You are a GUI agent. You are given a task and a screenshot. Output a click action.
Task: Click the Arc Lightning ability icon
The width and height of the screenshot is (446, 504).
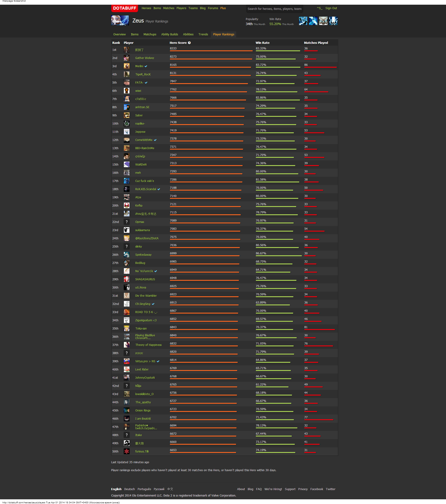(x=303, y=21)
